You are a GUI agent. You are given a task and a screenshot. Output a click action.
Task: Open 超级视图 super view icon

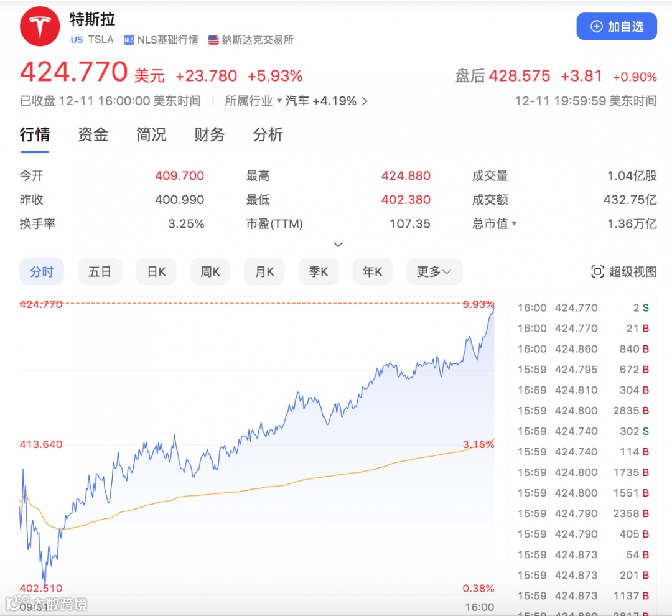tap(597, 271)
